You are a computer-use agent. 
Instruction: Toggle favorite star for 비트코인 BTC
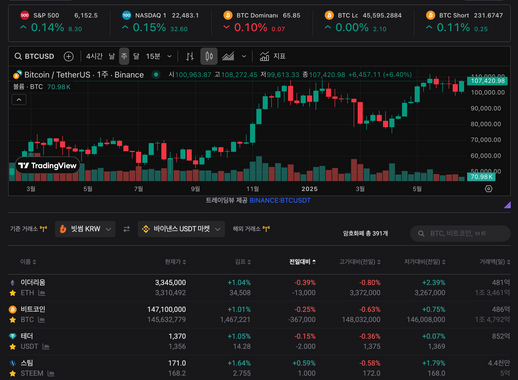(13, 320)
